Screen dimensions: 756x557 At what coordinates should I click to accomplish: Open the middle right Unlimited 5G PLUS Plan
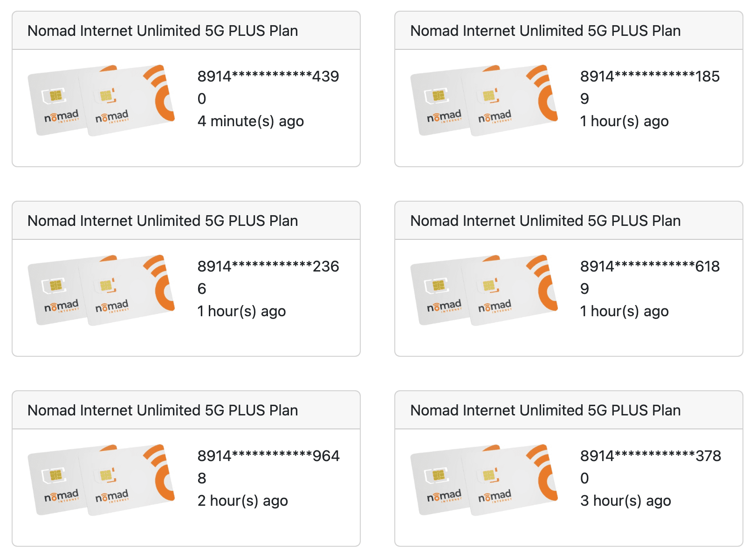coord(569,220)
